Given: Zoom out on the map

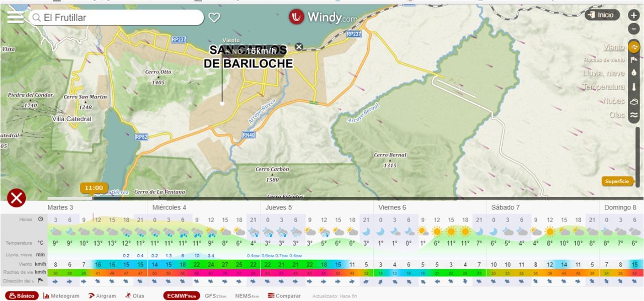Looking at the screenshot, I should pos(633,29).
